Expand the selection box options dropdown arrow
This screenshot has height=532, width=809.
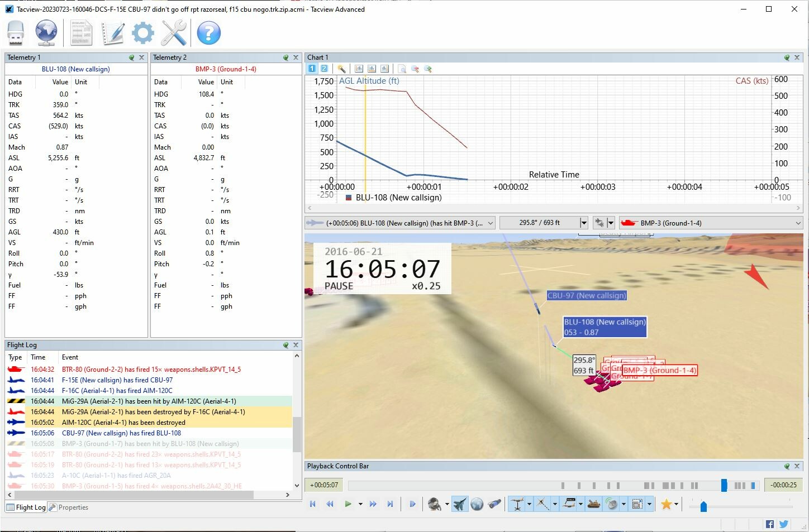(649, 504)
